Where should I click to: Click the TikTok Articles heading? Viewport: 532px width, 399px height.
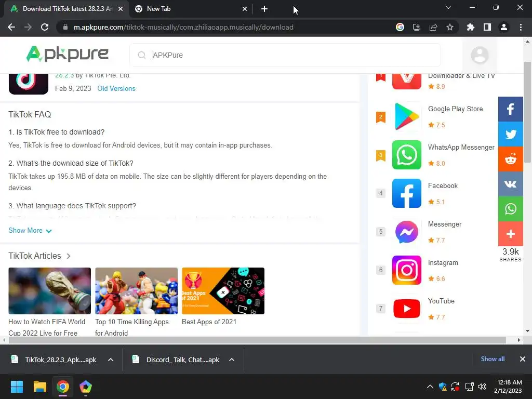pyautogui.click(x=35, y=256)
